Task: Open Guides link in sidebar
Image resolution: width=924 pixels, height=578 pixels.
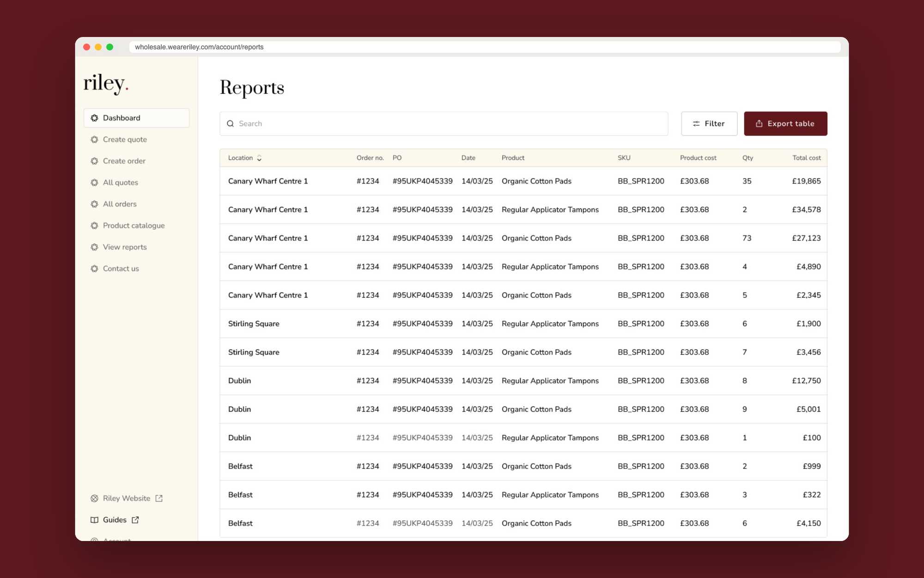Action: [115, 520]
